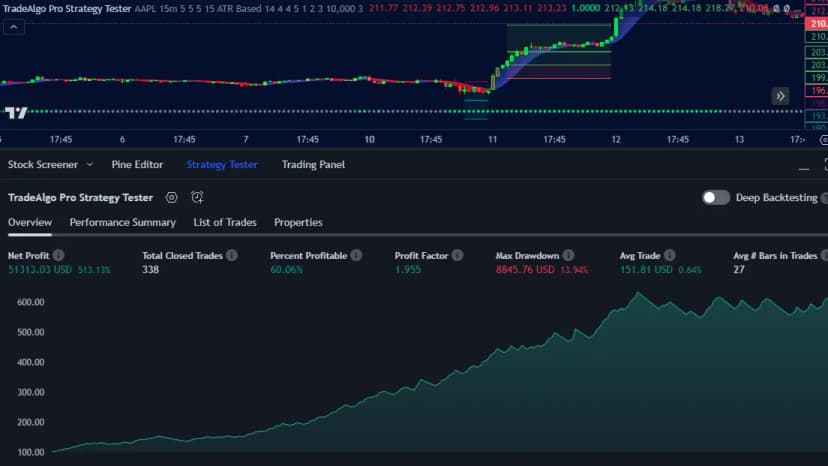Click the time axis label 12

(x=616, y=139)
